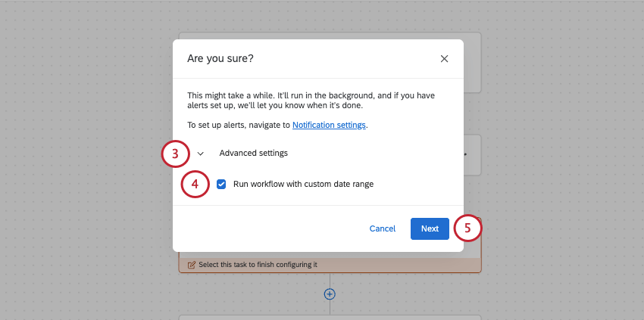Screen dimensions: 644x320
Task: Click the Next button
Action: [430, 228]
